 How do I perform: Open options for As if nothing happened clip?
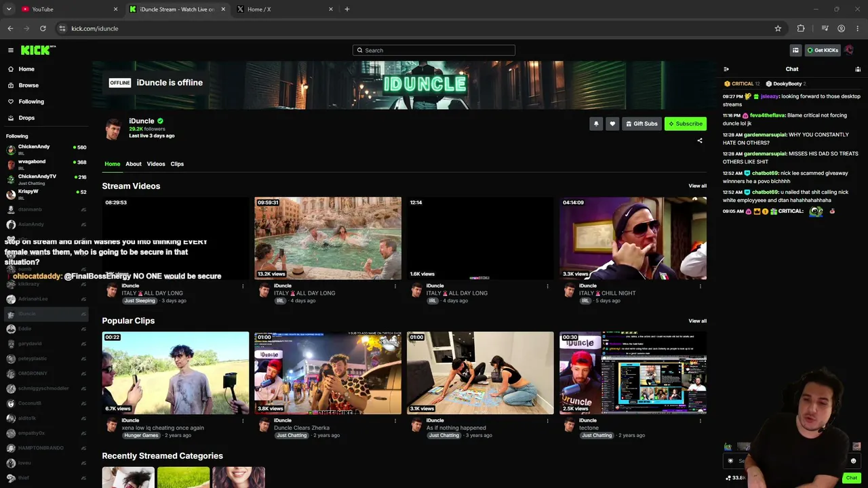click(x=547, y=421)
